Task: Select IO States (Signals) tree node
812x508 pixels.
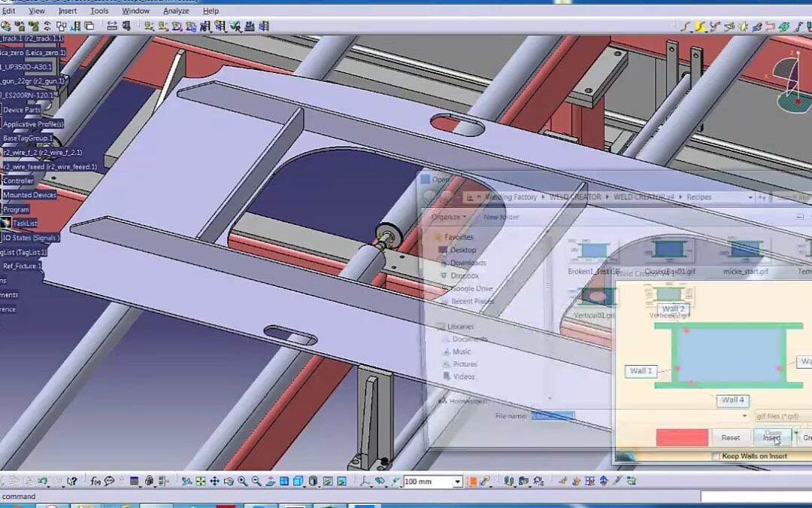Action: [x=31, y=237]
